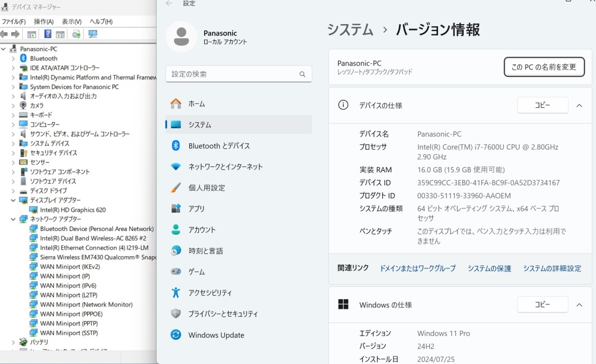The image size is (596, 364).
Task: Collapse the デバイスの仕様 section chevron
Action: tap(579, 106)
